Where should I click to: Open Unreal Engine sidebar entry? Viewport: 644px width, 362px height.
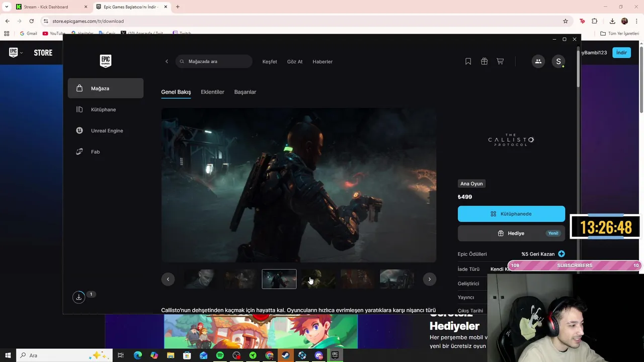(106, 131)
